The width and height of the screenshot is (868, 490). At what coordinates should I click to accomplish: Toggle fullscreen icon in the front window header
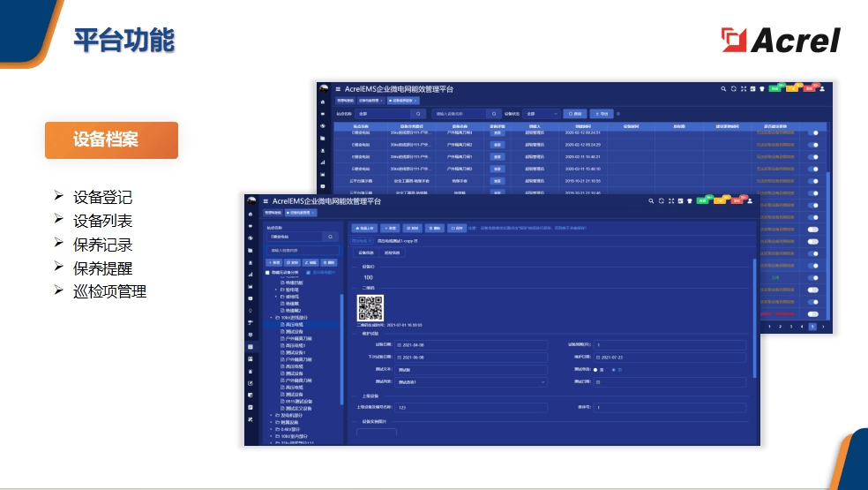(x=671, y=201)
